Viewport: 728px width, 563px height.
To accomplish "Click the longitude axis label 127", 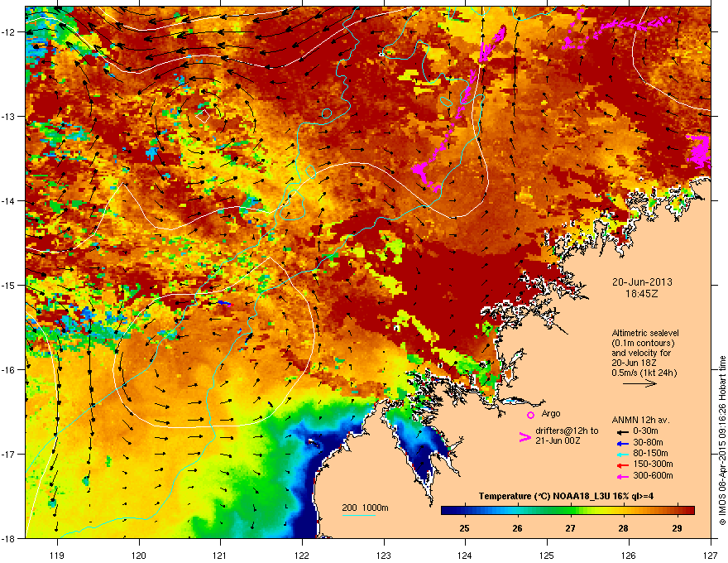I will 710,556.
